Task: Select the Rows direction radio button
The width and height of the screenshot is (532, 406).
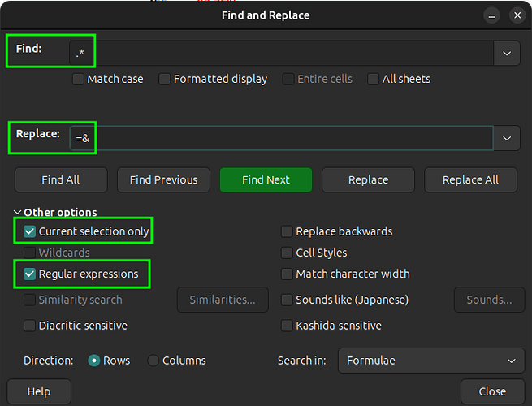Action: 94,361
